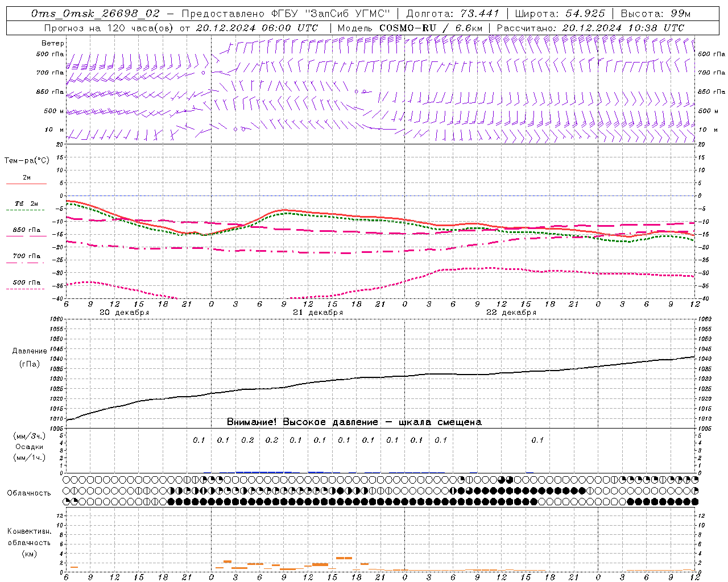The width and height of the screenshot is (728, 582).
Task: Click the Конвективн. label of the convective cloud panel
Action: [x=29, y=531]
